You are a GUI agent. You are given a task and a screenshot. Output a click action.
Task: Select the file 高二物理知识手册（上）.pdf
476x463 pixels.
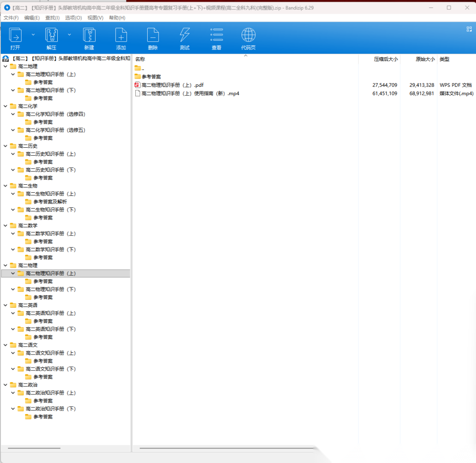coord(172,85)
